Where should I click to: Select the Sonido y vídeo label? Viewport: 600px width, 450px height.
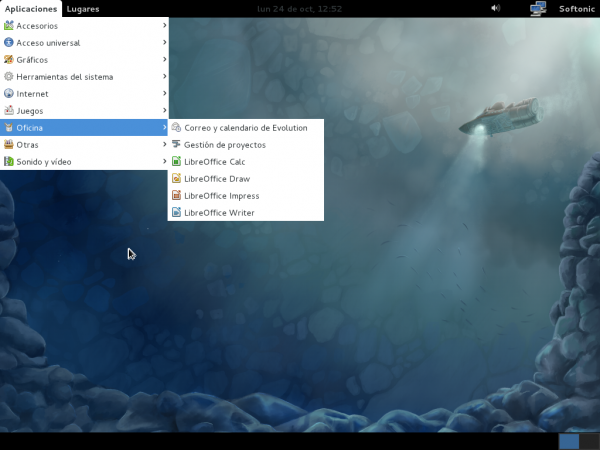44,162
